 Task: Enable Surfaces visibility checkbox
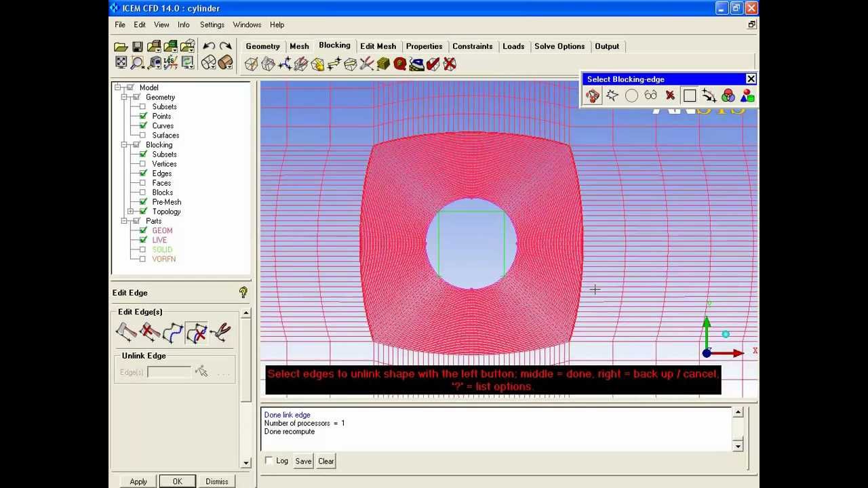[x=142, y=136]
